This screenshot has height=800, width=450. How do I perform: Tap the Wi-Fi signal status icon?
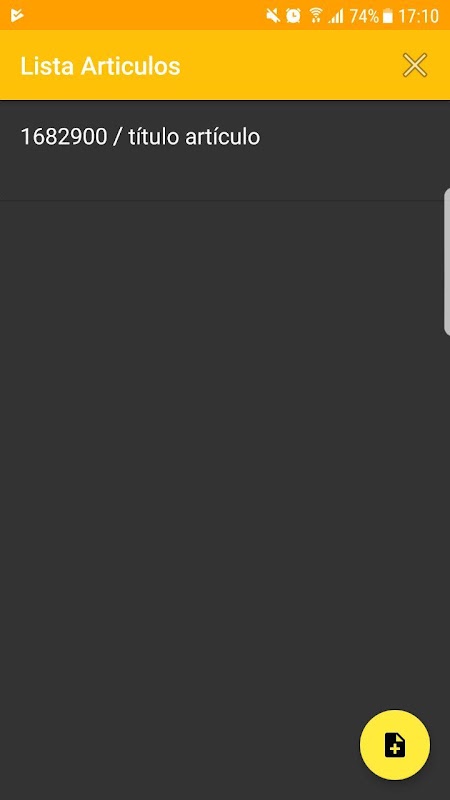(x=316, y=16)
